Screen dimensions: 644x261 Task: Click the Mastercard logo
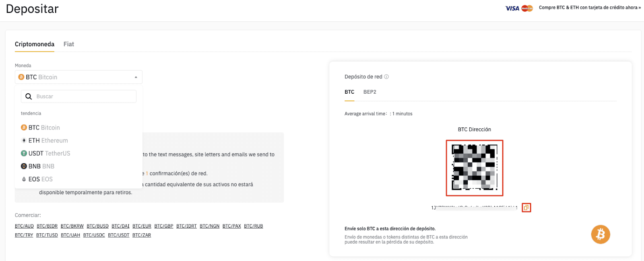(527, 8)
